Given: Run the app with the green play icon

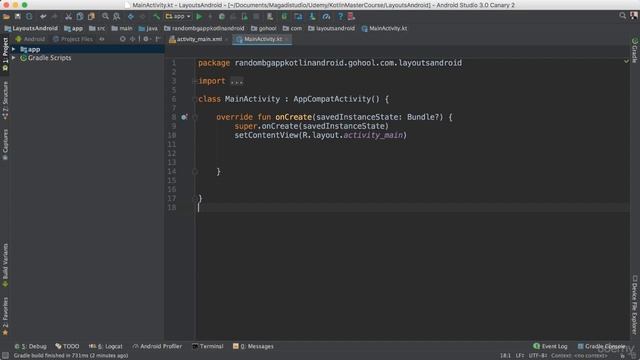Looking at the screenshot, I should pos(199,17).
